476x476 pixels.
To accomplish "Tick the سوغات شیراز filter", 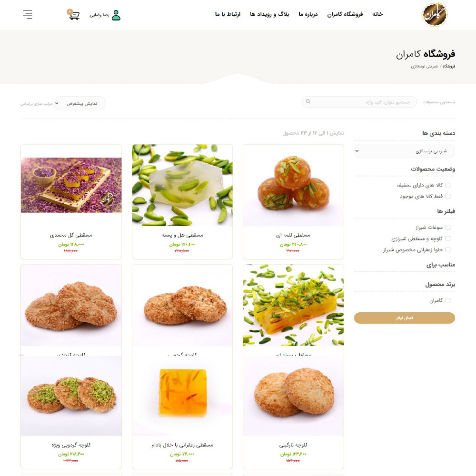I will tap(448, 228).
